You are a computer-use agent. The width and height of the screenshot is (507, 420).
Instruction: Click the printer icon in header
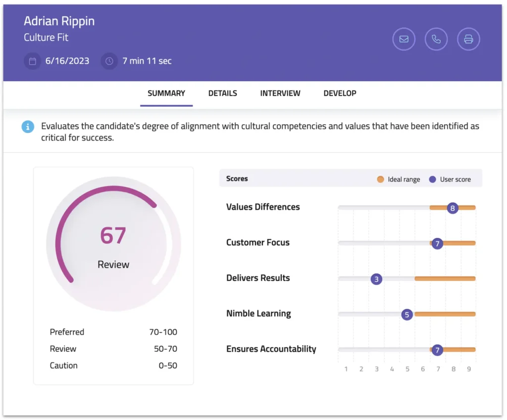468,39
